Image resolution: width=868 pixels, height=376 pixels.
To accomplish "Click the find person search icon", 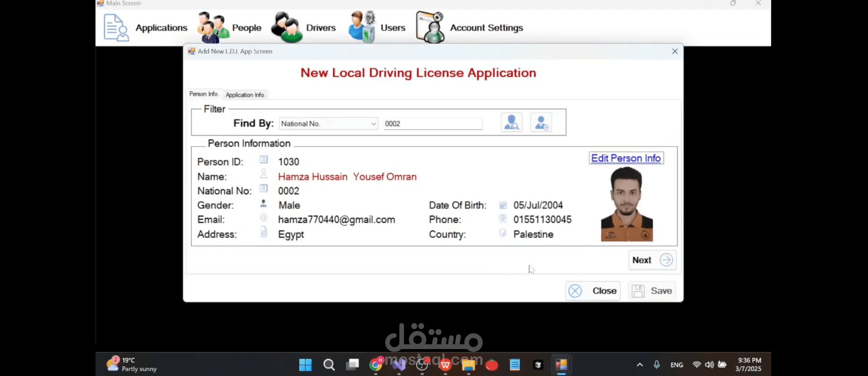I will (511, 122).
